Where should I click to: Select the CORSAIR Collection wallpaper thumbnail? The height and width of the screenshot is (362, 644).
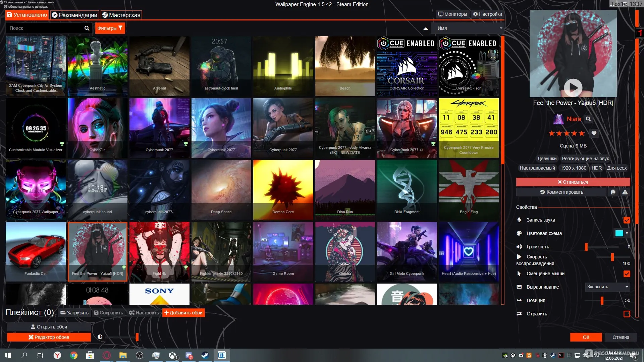click(407, 66)
